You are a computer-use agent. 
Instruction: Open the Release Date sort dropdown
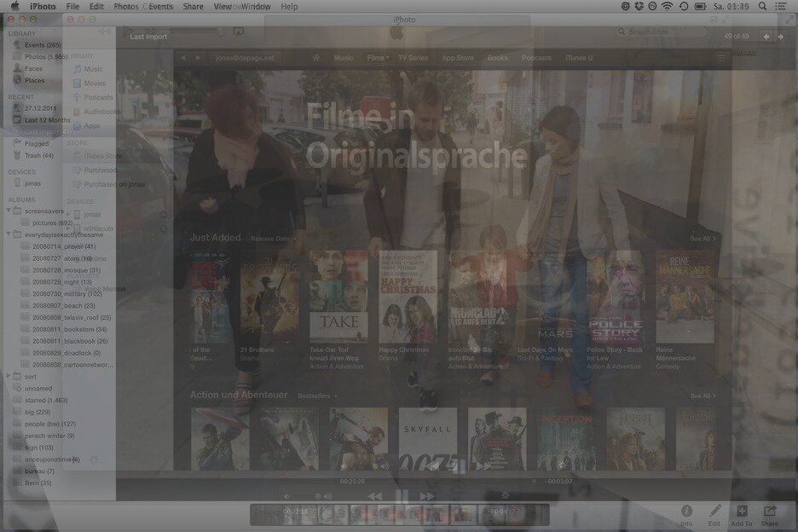tap(274, 239)
